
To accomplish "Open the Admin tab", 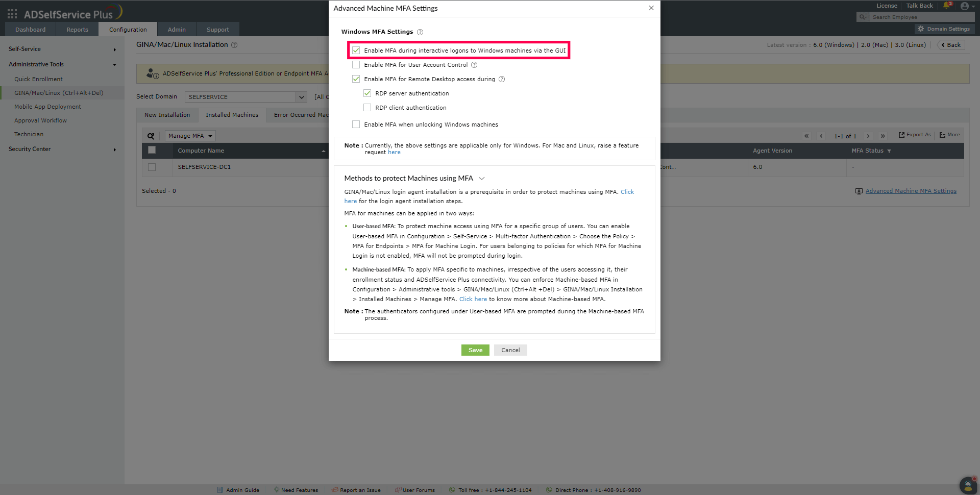I will 177,30.
